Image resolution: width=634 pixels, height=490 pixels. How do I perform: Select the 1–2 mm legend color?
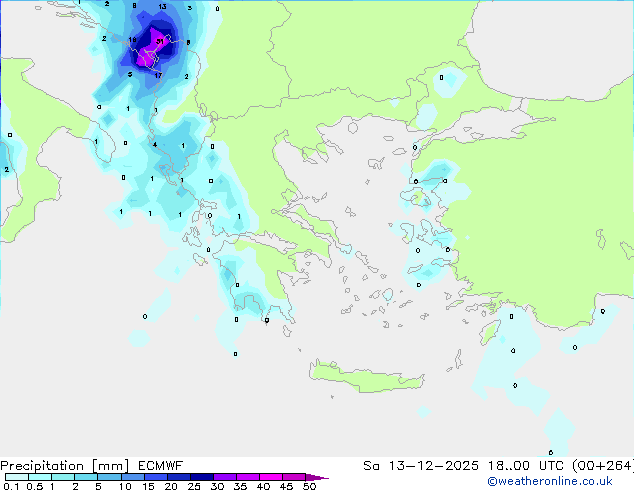point(63,477)
